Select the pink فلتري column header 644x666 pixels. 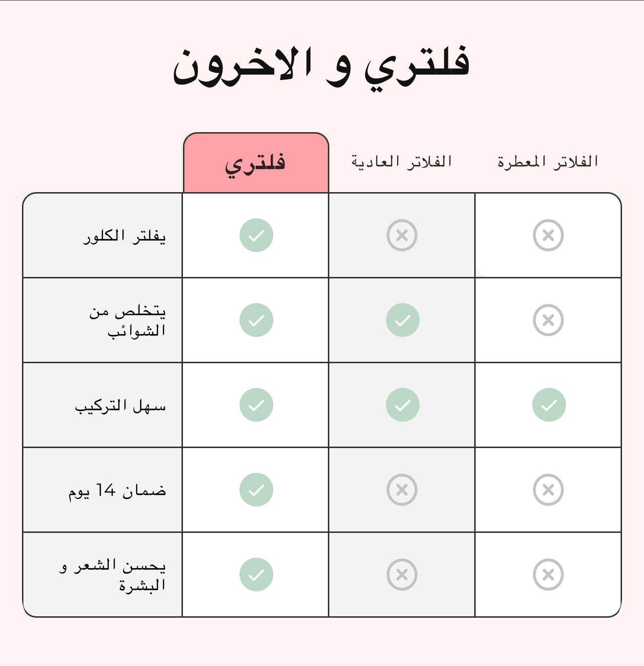pyautogui.click(x=256, y=162)
